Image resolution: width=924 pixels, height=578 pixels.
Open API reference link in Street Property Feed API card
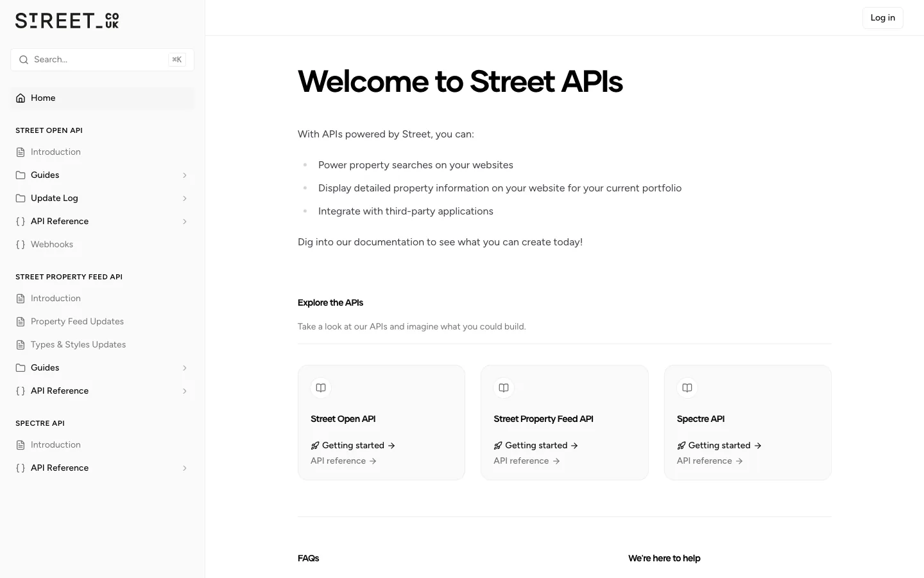(x=527, y=461)
